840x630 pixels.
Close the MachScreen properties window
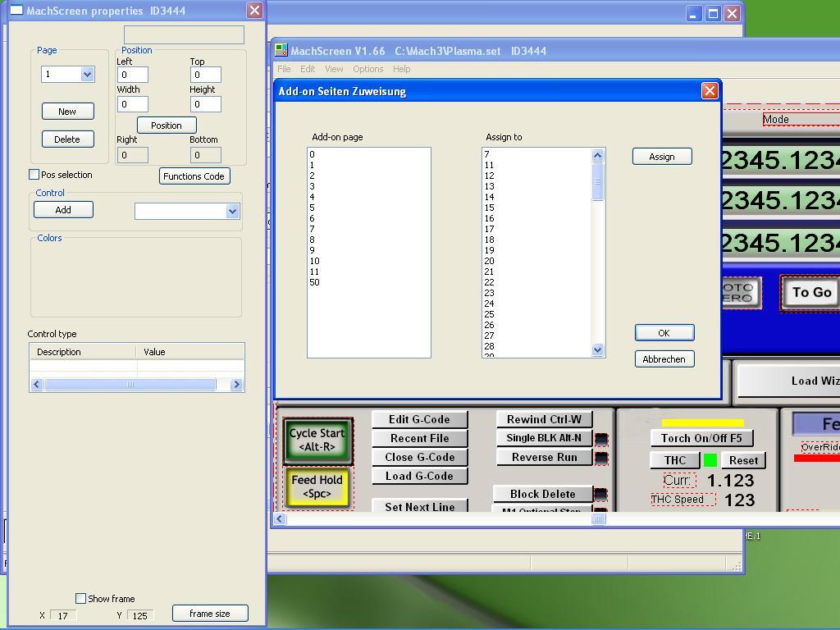pyautogui.click(x=254, y=10)
